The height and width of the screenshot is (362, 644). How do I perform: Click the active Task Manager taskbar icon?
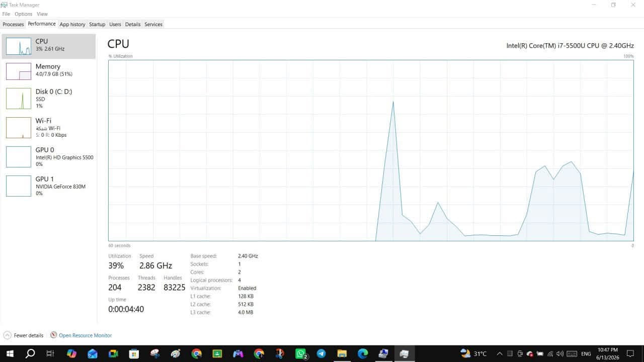[x=404, y=353]
